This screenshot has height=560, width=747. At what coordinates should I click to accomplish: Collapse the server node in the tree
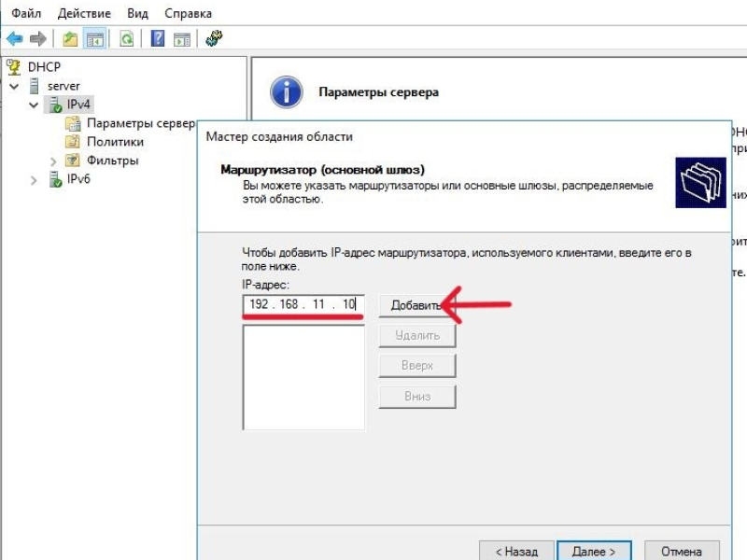[x=14, y=86]
